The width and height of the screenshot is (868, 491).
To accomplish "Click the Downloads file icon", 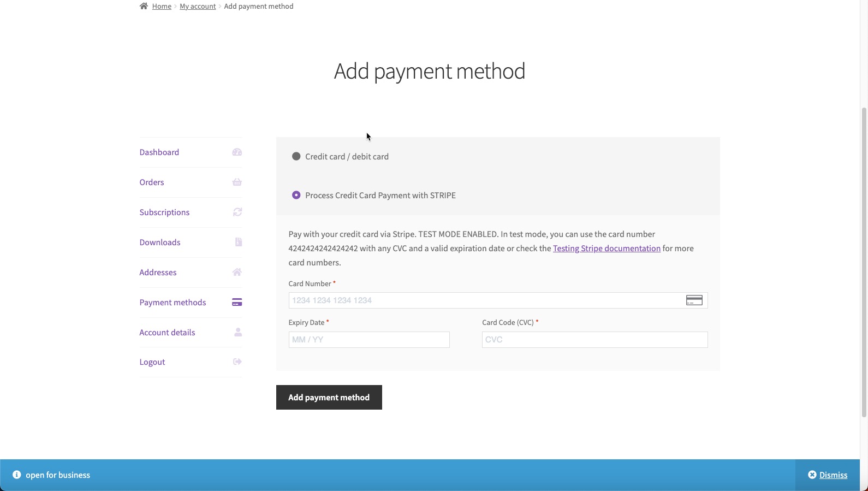I will 239,242.
